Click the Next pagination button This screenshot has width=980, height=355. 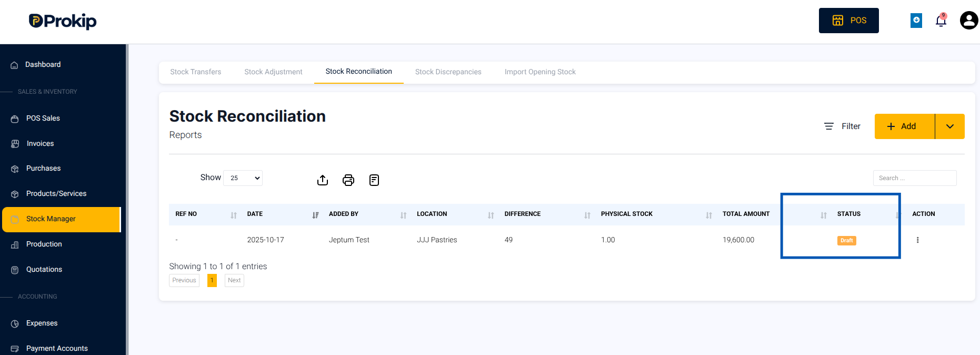(234, 280)
